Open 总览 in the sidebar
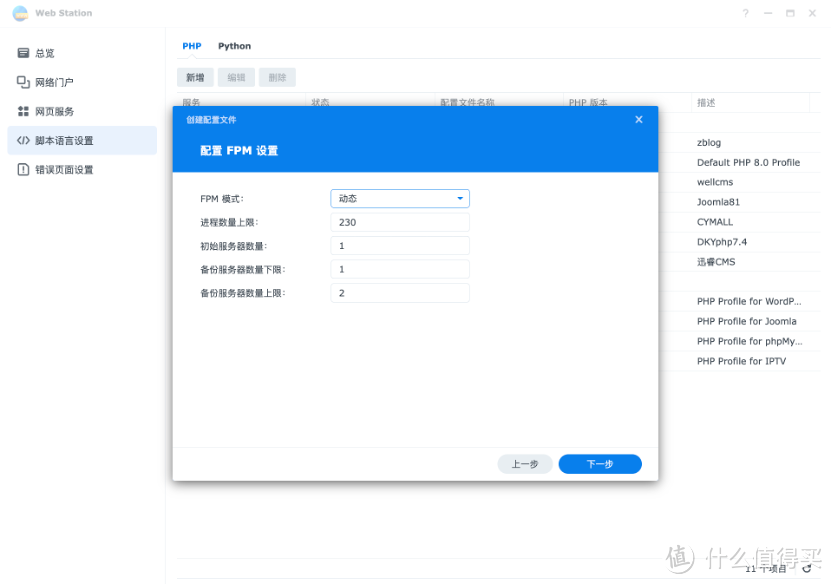This screenshot has width=832, height=584. 82,53
